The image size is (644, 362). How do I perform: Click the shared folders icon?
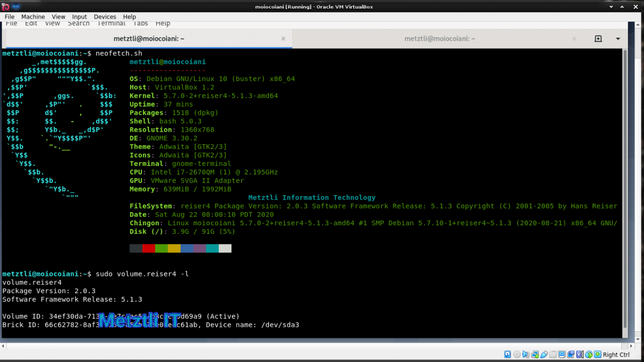click(x=553, y=354)
